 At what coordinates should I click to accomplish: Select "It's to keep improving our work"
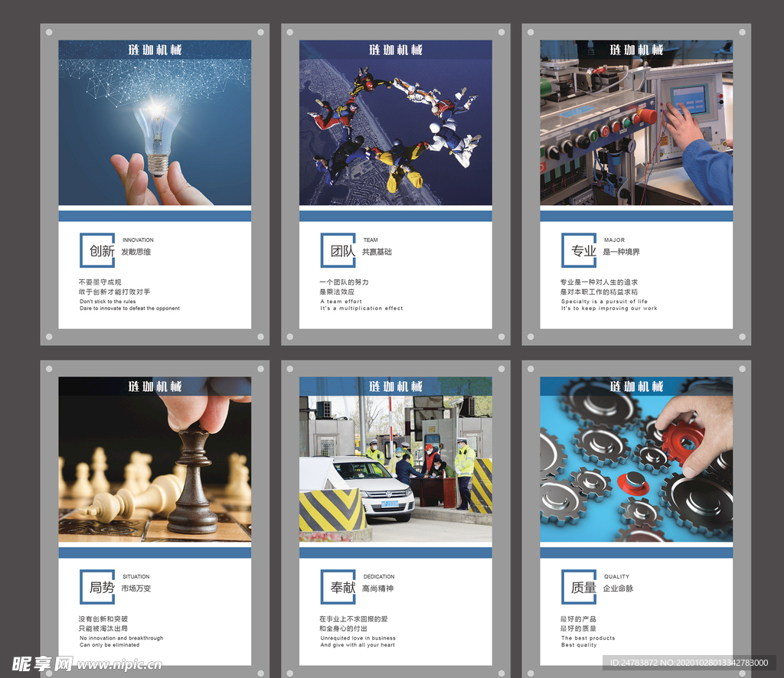pos(609,308)
